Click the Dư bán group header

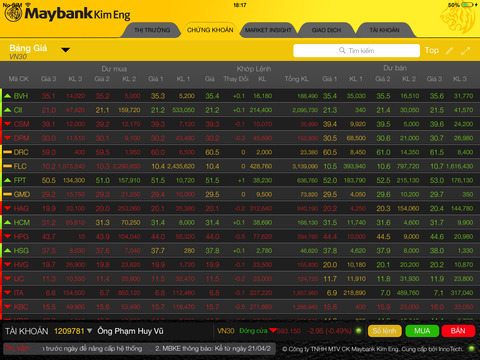(395, 68)
